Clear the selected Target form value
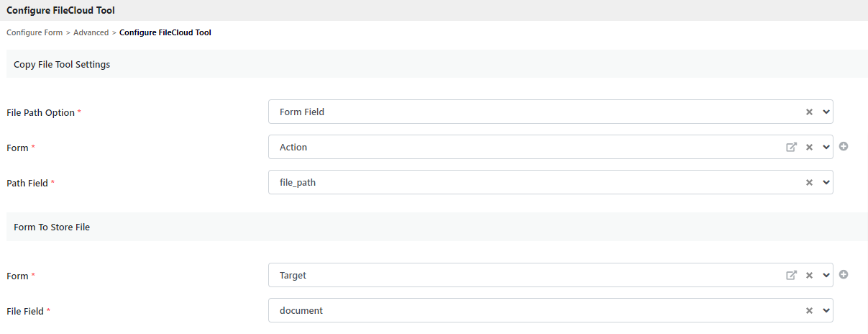Screen dimensions: 868x334 pyautogui.click(x=809, y=275)
